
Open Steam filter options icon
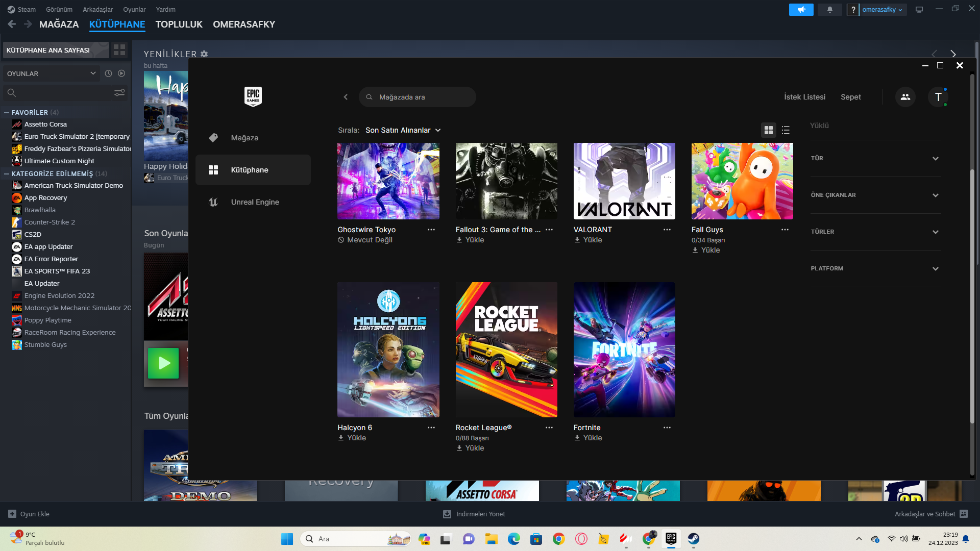pos(119,93)
